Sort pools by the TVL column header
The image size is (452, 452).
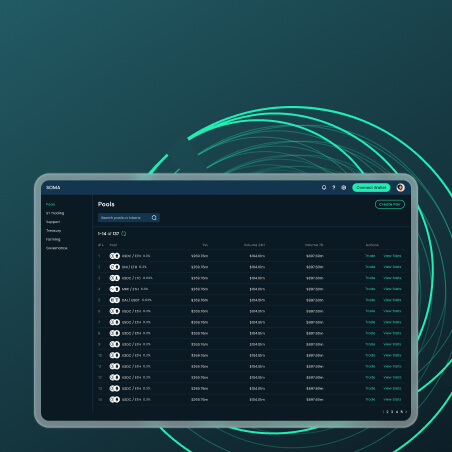pos(205,245)
